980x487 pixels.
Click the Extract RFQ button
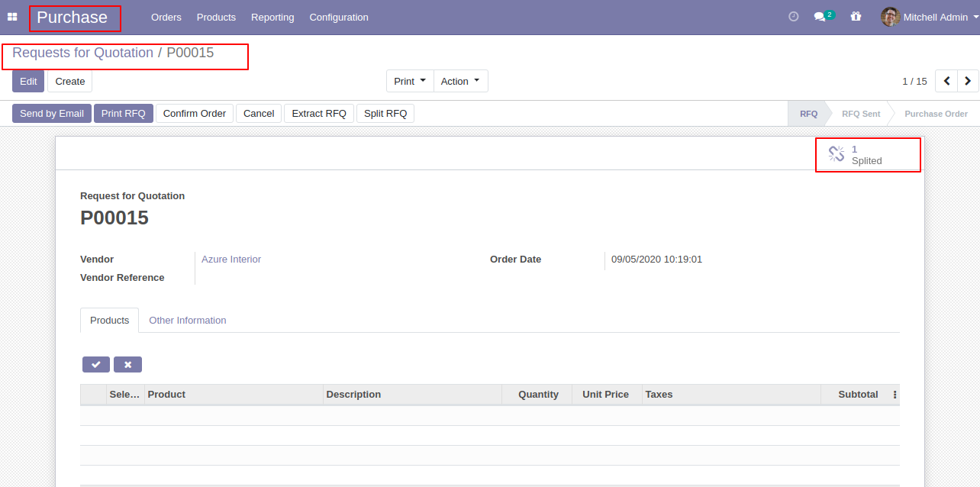click(319, 114)
